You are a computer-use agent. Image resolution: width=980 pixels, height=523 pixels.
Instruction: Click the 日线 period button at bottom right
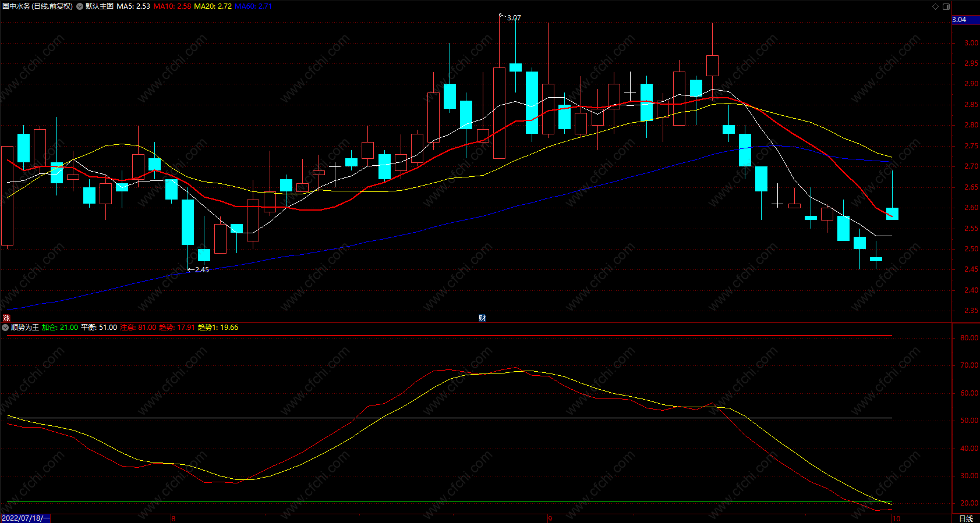(x=966, y=518)
